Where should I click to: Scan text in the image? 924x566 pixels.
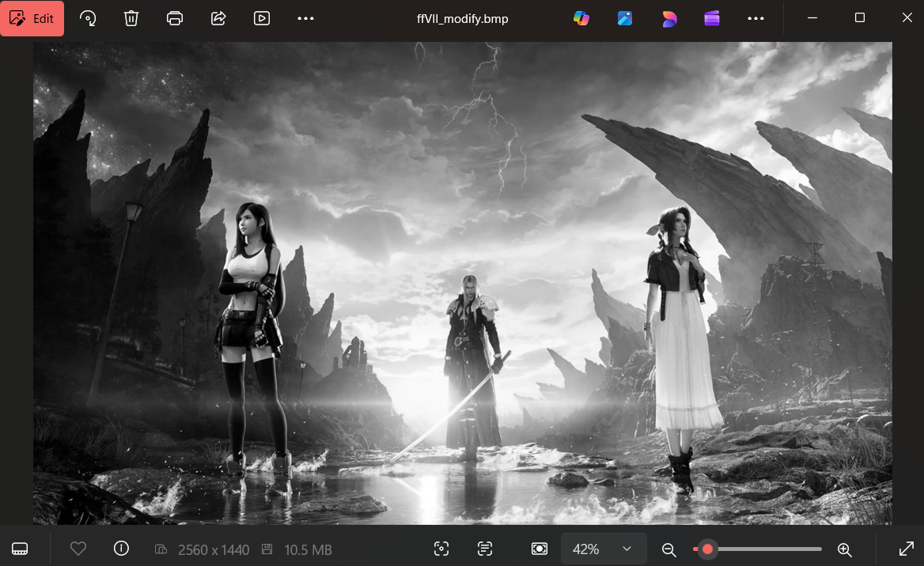[485, 549]
